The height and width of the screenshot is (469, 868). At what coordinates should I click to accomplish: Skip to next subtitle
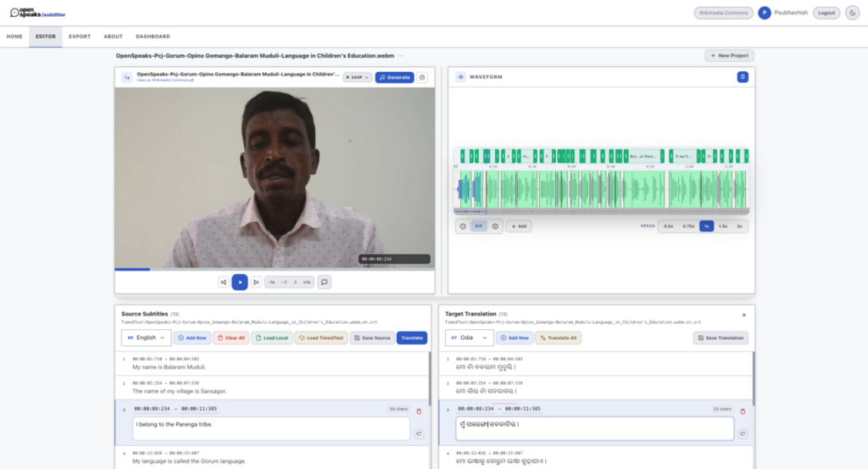pyautogui.click(x=256, y=282)
